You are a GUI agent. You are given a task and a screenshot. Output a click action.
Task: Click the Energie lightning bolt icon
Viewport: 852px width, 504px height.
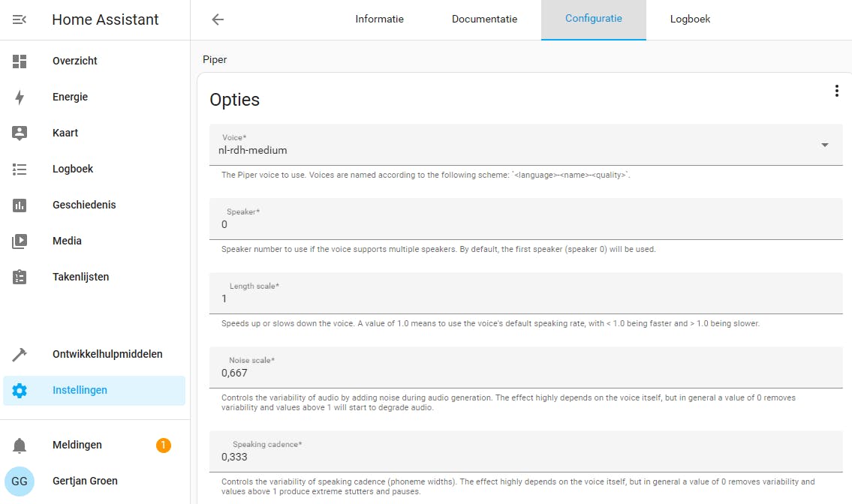coord(20,97)
